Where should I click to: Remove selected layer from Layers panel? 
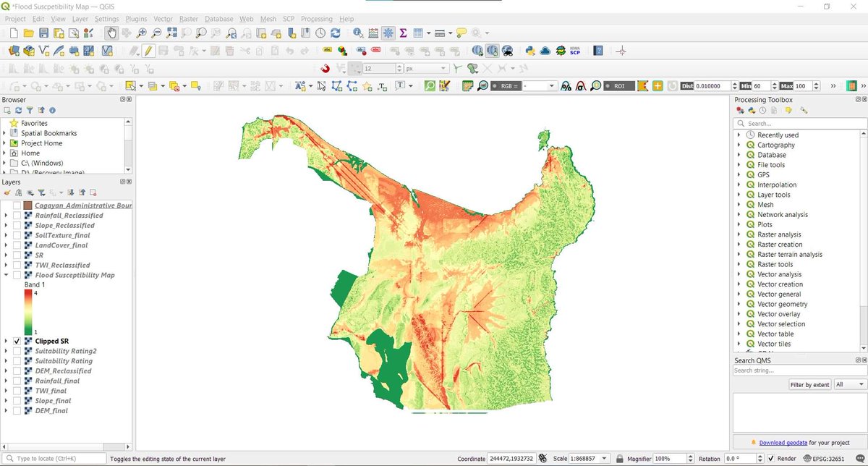[93, 193]
